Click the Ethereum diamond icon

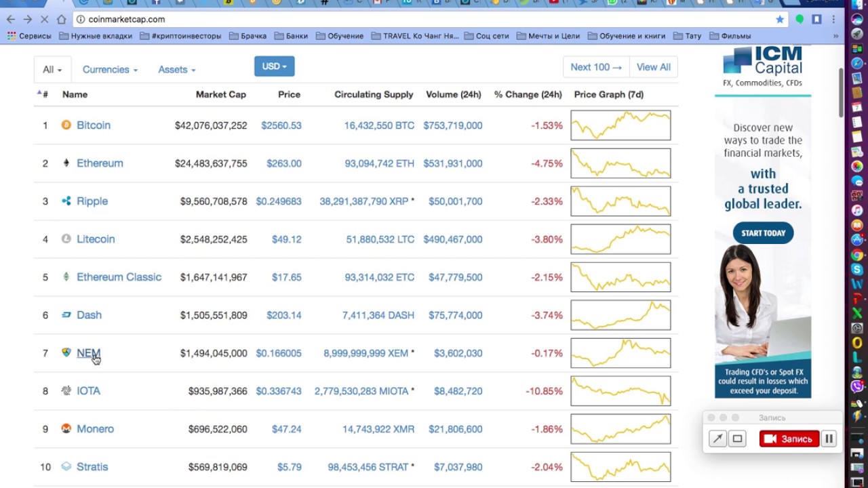click(x=66, y=163)
